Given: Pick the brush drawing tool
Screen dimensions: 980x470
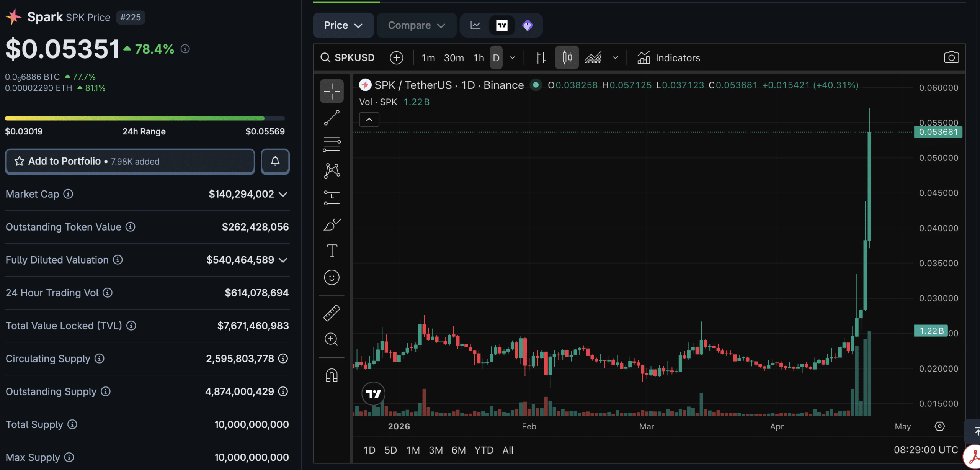Looking at the screenshot, I should tap(332, 224).
